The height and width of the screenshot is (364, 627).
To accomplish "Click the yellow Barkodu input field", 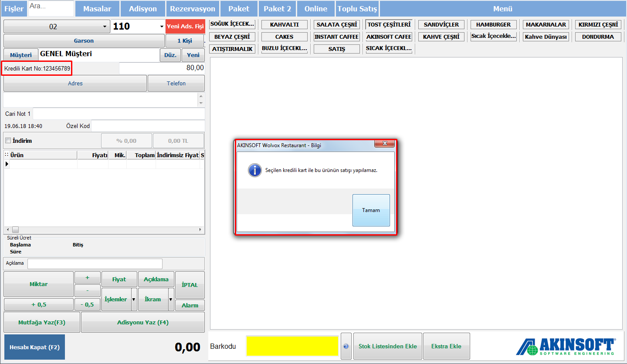I will pyautogui.click(x=292, y=346).
